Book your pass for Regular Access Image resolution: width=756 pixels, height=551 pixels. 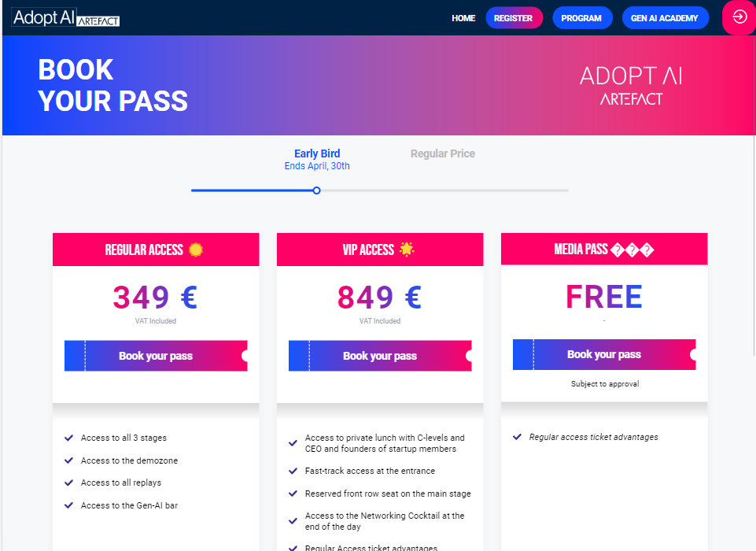point(156,356)
